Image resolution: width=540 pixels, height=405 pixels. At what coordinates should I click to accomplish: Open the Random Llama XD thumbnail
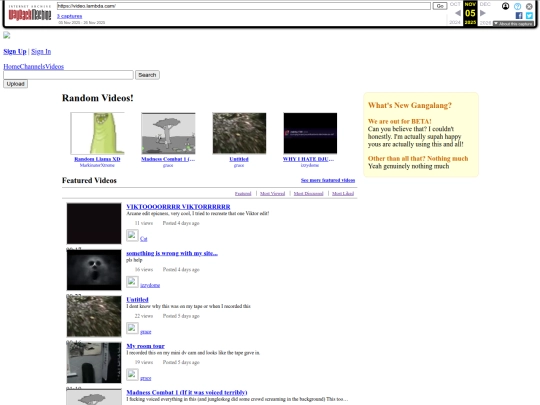tap(97, 133)
